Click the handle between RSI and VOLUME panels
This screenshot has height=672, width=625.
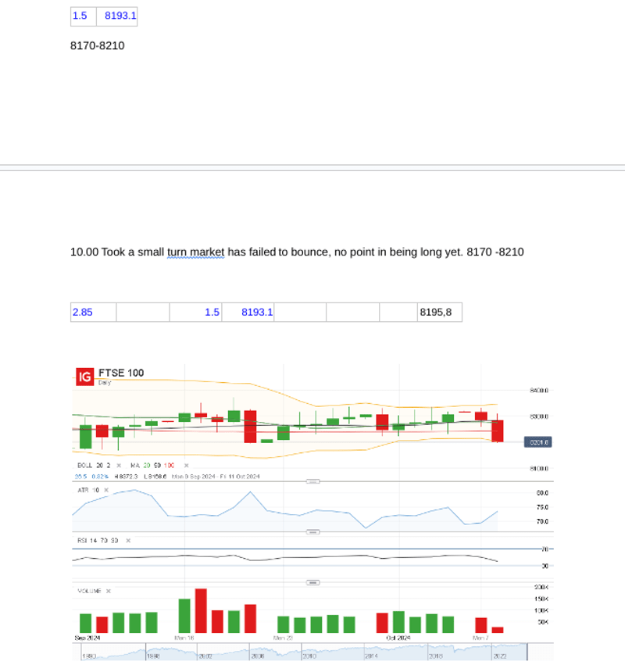[312, 583]
